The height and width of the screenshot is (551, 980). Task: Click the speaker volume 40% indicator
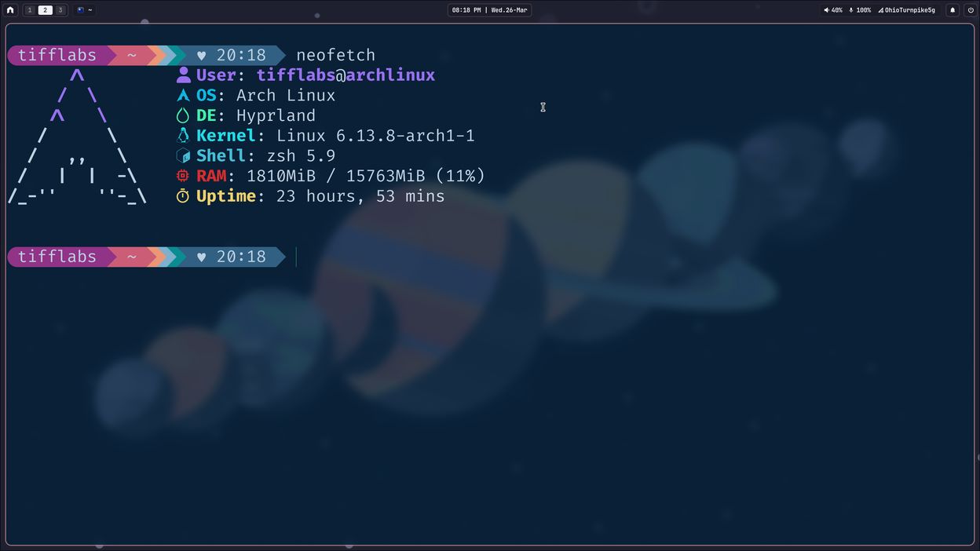pos(833,10)
